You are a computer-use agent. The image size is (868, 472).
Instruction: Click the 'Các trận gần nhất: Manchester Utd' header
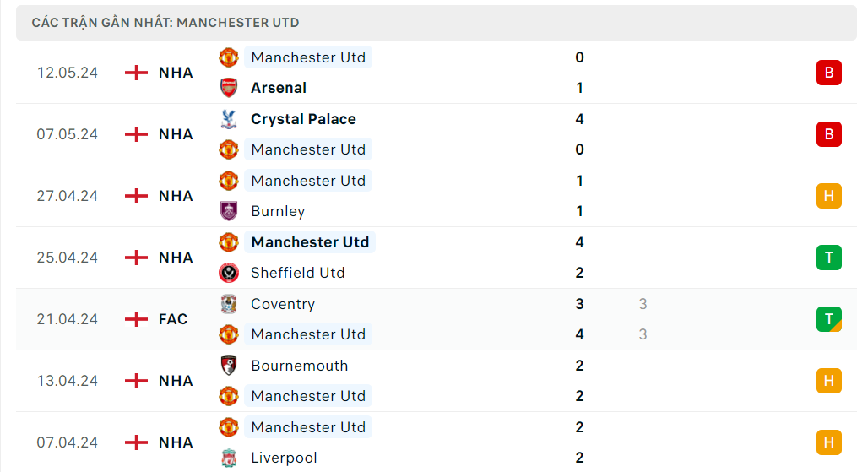165,23
